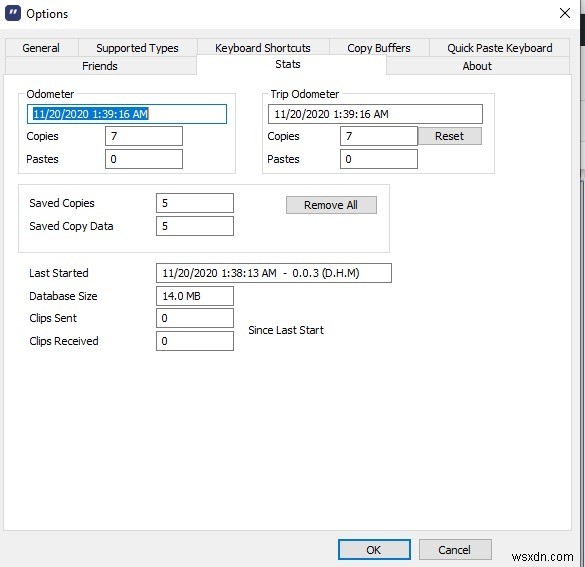Click the Saved Copies value field

pos(195,203)
